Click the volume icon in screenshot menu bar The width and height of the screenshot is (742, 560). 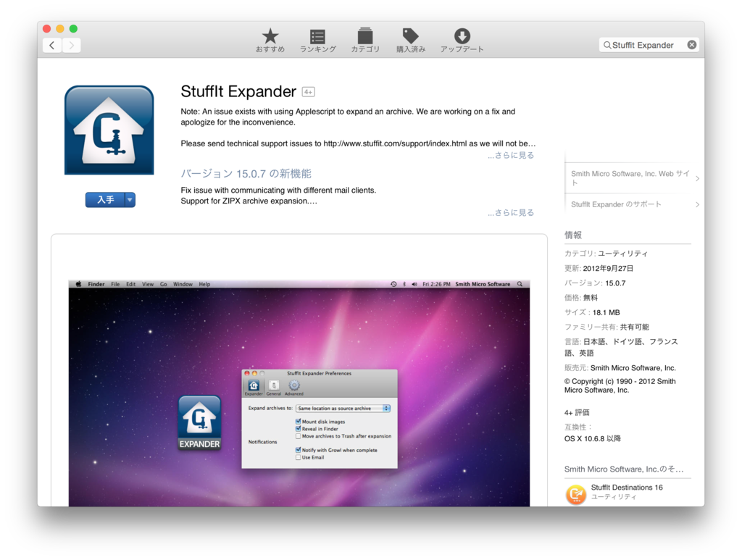tap(414, 284)
